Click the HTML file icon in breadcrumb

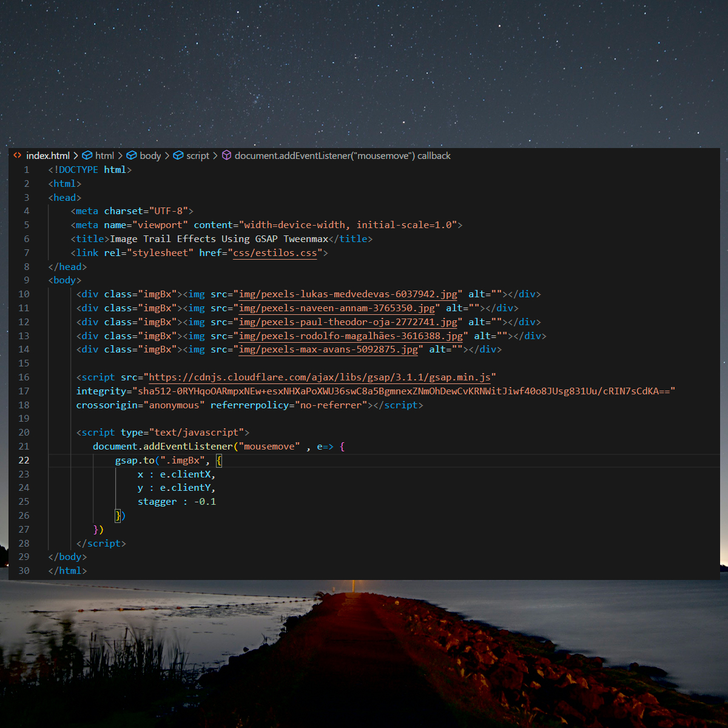tap(17, 155)
